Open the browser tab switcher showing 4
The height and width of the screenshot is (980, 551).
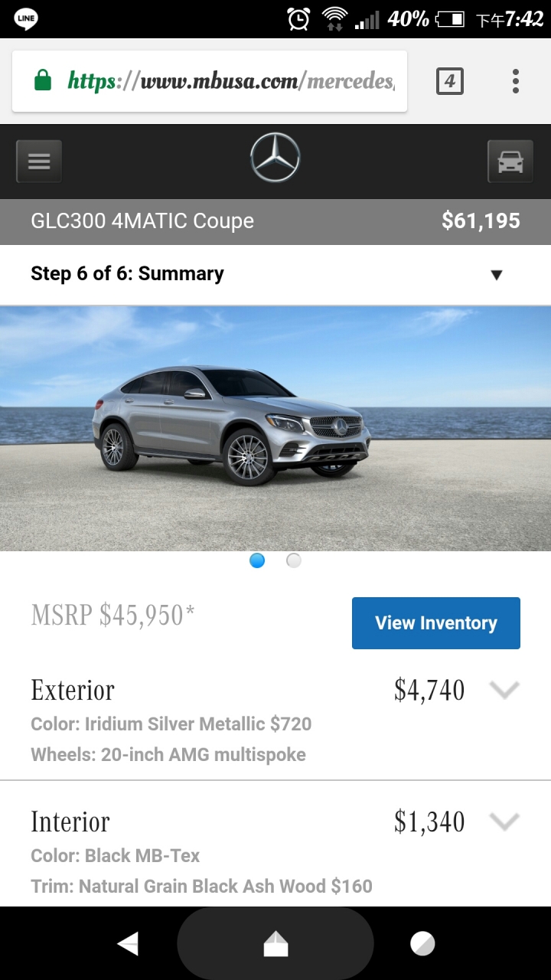point(450,81)
